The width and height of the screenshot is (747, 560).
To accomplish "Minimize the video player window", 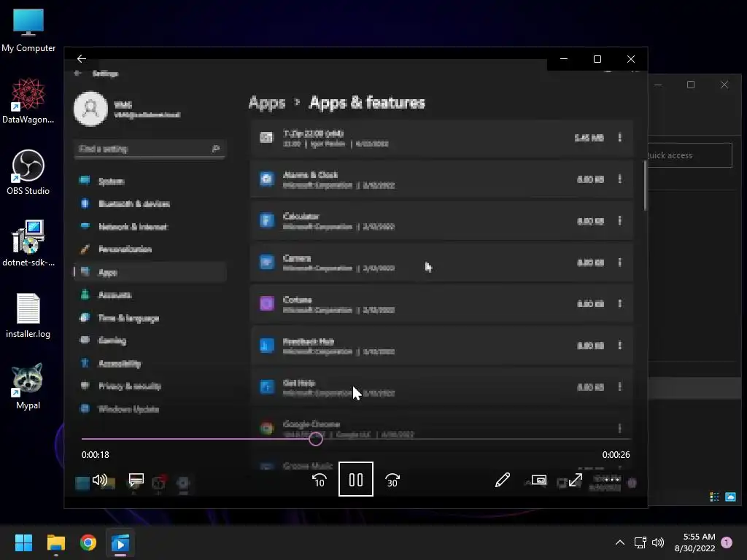I will pyautogui.click(x=564, y=59).
